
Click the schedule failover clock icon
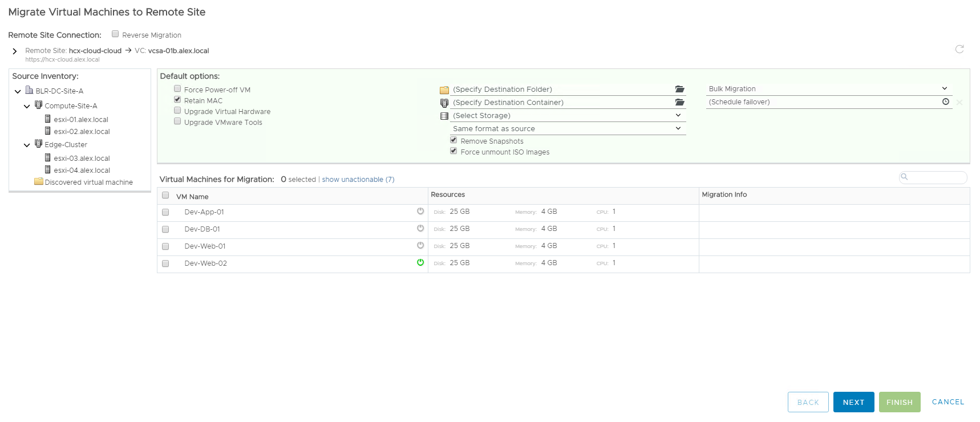pyautogui.click(x=945, y=102)
